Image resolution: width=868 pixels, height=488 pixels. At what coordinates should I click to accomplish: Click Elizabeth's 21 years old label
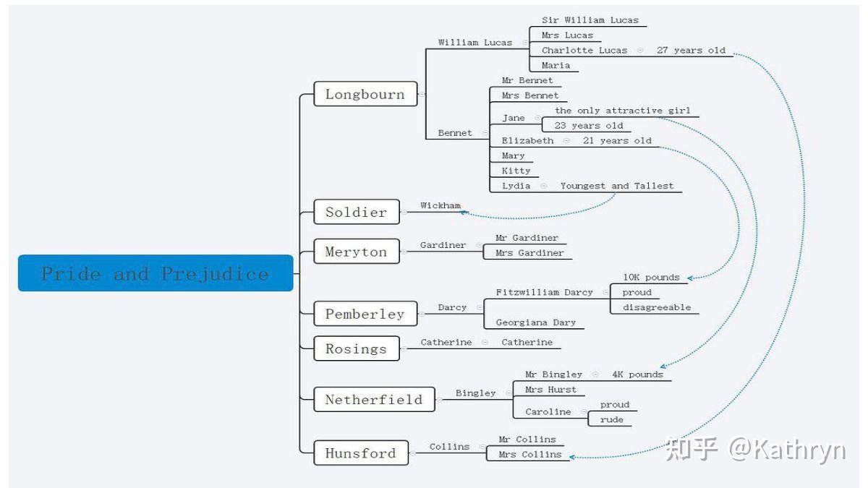click(x=617, y=140)
